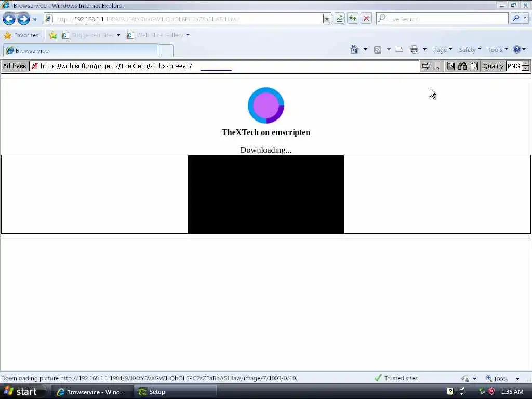Click the Protected Mode status icon

click(x=465, y=379)
